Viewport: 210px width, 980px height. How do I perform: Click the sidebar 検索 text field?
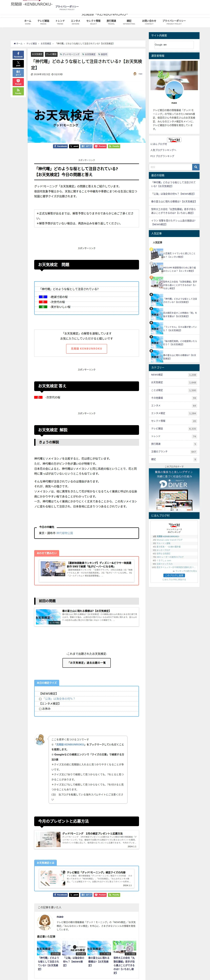click(x=170, y=167)
